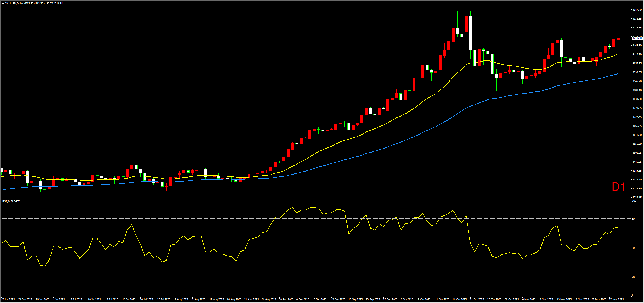Click the 1 Jul 2025 date label
This screenshot has height=303, width=644.
click(59, 299)
